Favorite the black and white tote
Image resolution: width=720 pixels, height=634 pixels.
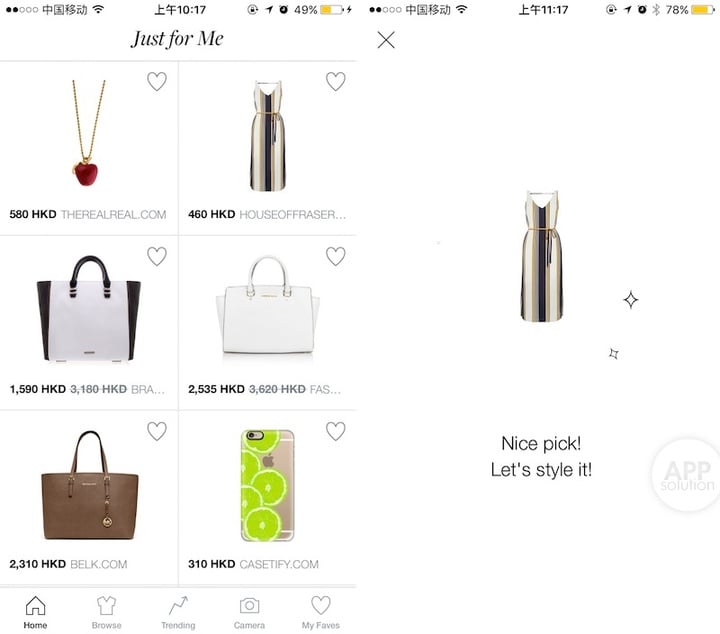157,256
